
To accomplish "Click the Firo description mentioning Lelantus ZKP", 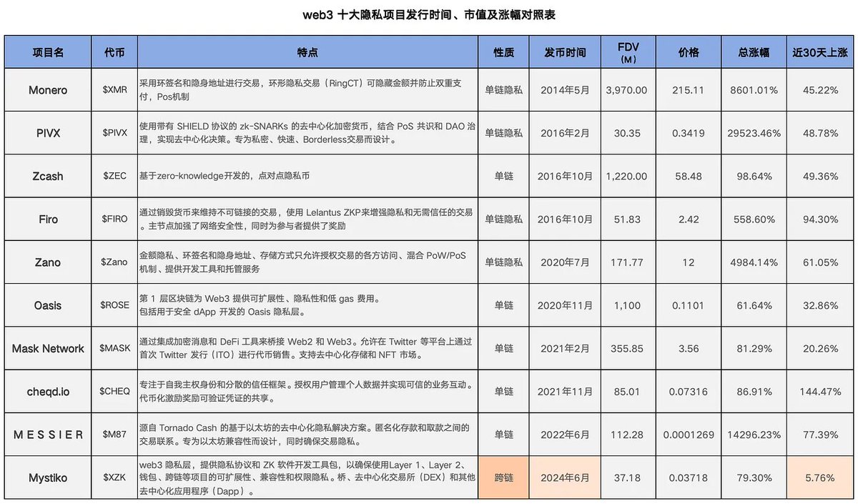I will tap(306, 219).
